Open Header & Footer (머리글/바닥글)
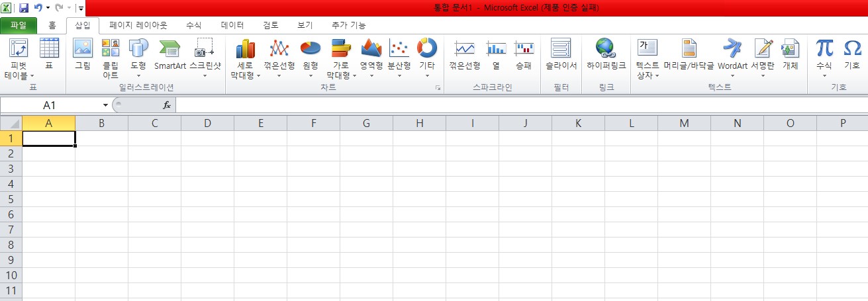This screenshot has height=301, width=868. (689, 54)
